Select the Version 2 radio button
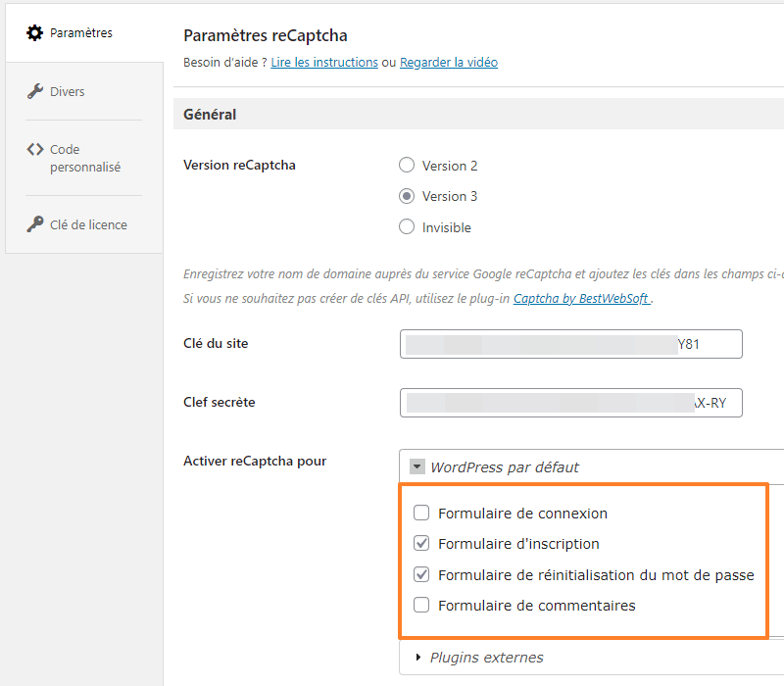The width and height of the screenshot is (784, 686). (x=407, y=165)
